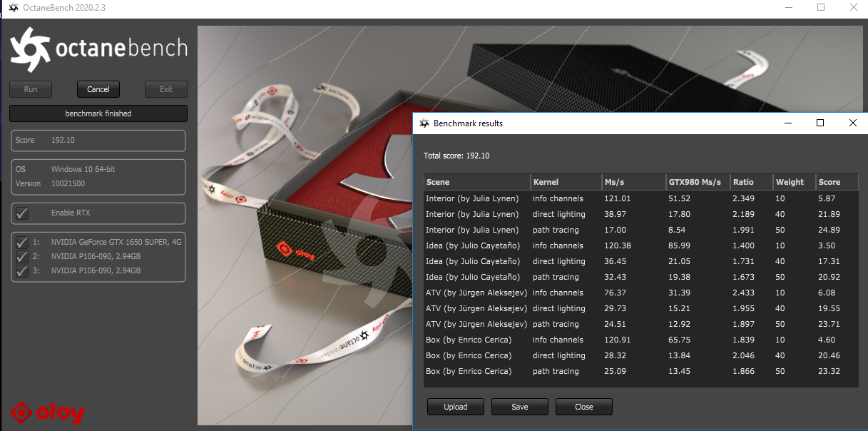Click the Ms/s column header
This screenshot has height=431, width=868.
pyautogui.click(x=633, y=182)
